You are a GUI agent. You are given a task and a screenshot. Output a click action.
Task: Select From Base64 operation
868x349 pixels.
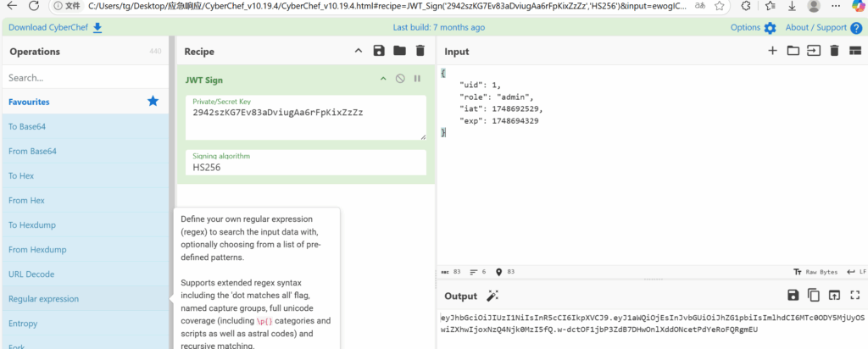point(86,151)
